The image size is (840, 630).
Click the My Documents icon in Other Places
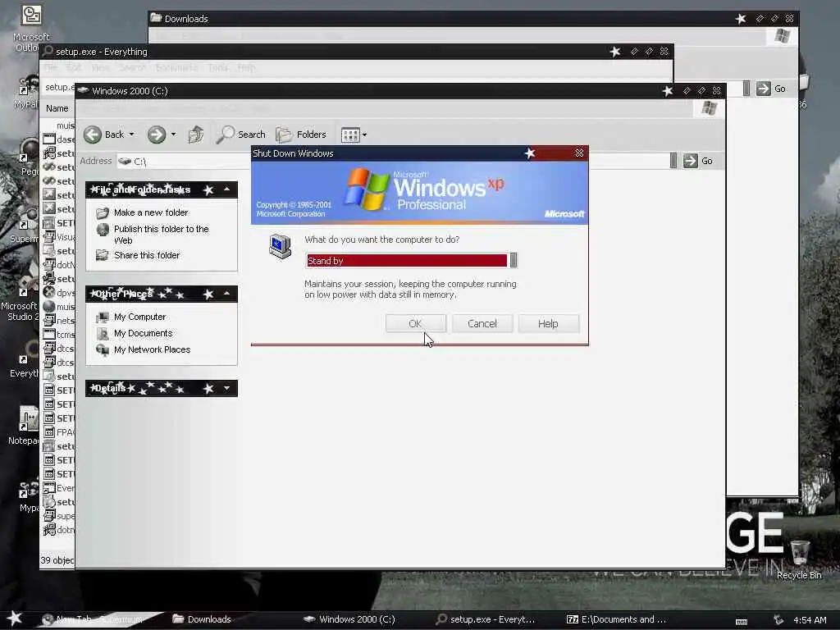tap(103, 333)
